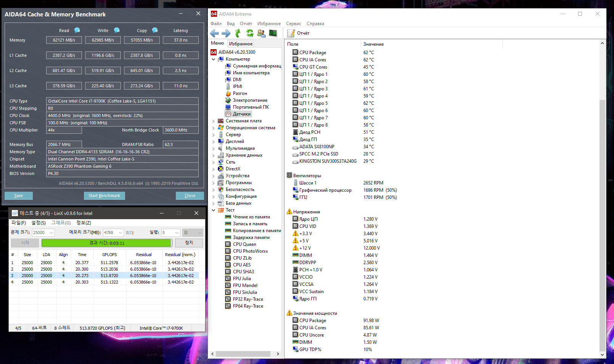Open the CPU PhotoWorxx benchmark

pyautogui.click(x=246, y=251)
